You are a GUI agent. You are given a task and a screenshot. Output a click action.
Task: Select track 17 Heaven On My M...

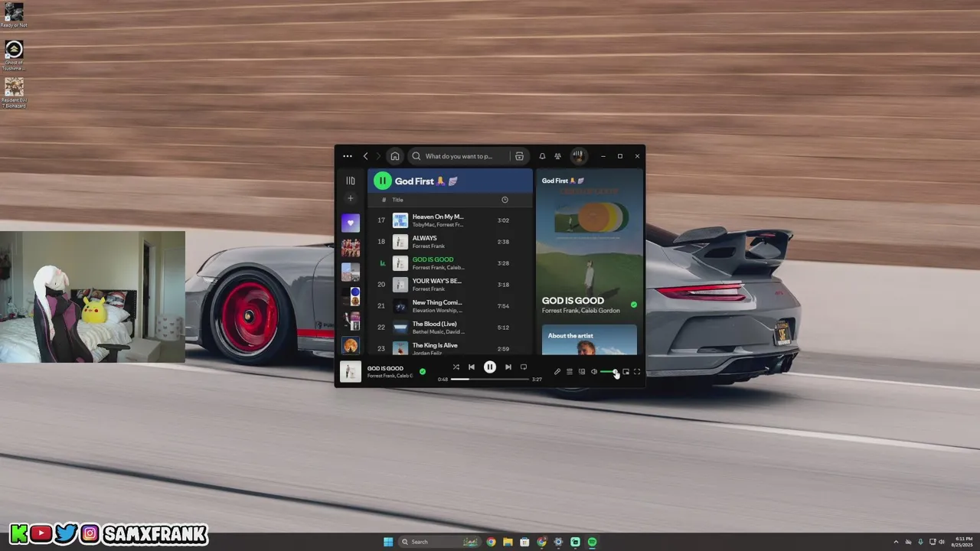pos(450,220)
